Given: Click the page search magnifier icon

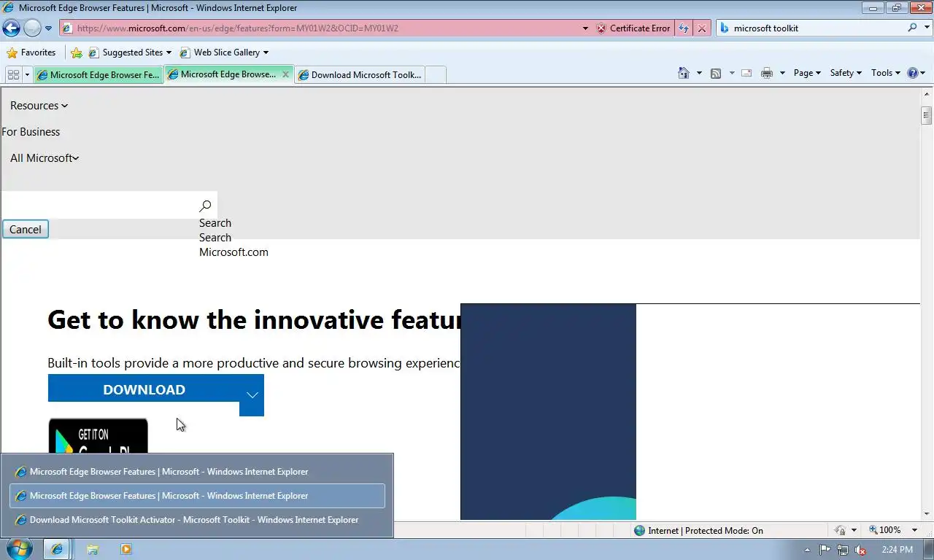Looking at the screenshot, I should tap(205, 206).
